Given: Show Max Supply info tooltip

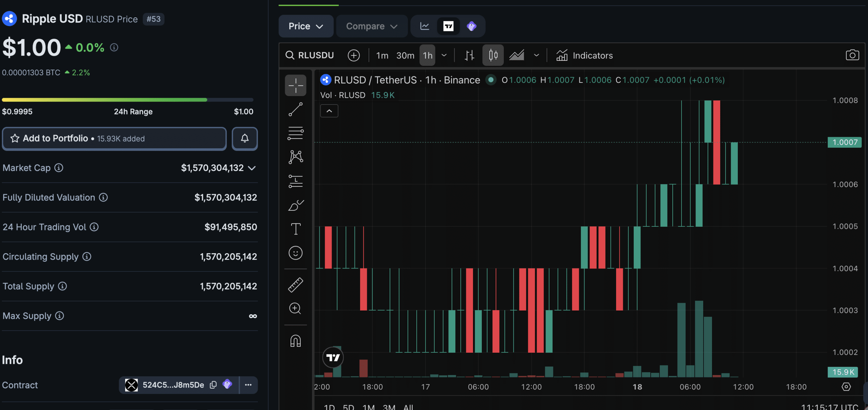Looking at the screenshot, I should click(x=60, y=316).
